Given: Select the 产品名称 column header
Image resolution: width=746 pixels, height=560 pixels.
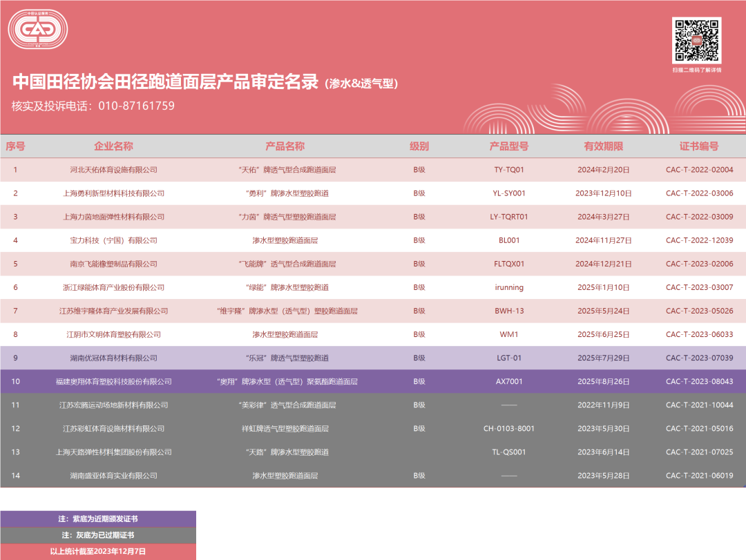Looking at the screenshot, I should pyautogui.click(x=285, y=146).
